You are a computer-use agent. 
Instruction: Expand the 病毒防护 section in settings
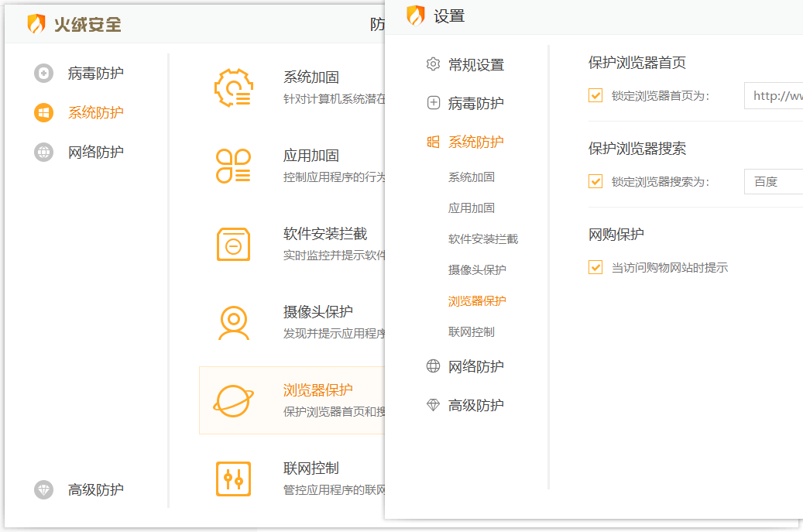(475, 103)
